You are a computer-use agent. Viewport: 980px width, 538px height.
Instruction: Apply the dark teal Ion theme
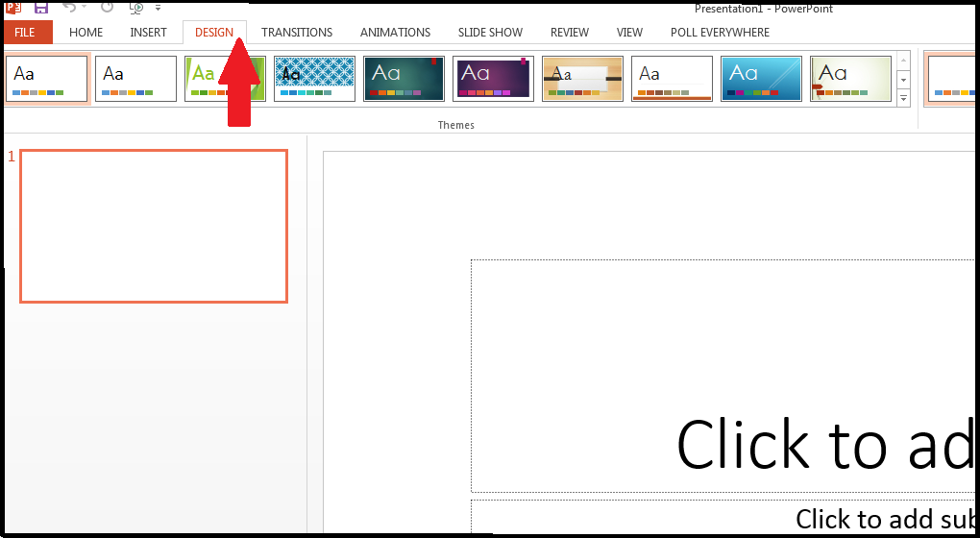coord(404,79)
